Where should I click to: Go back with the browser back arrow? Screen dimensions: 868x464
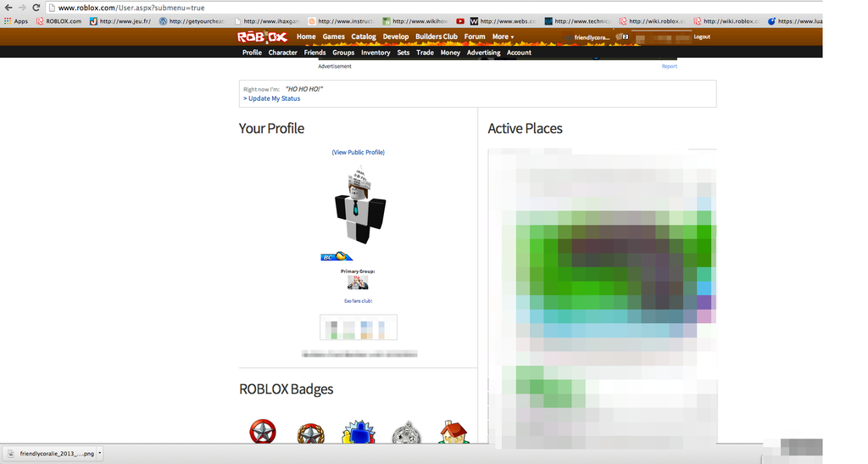[x=8, y=8]
